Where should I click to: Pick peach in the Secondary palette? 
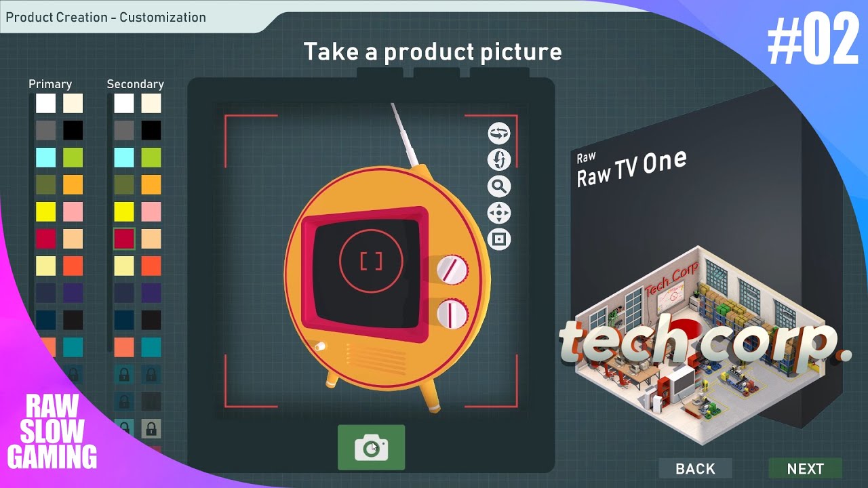[x=151, y=239]
